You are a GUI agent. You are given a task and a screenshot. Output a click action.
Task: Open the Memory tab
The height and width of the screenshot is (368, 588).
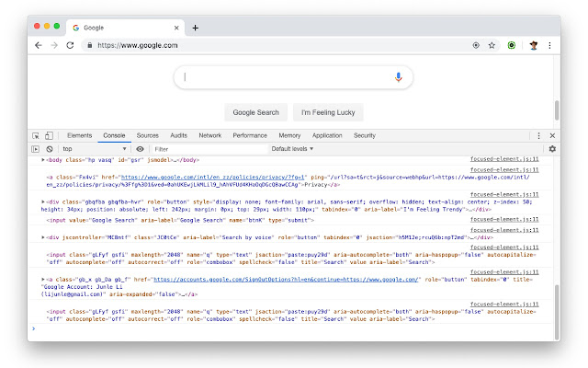[289, 135]
